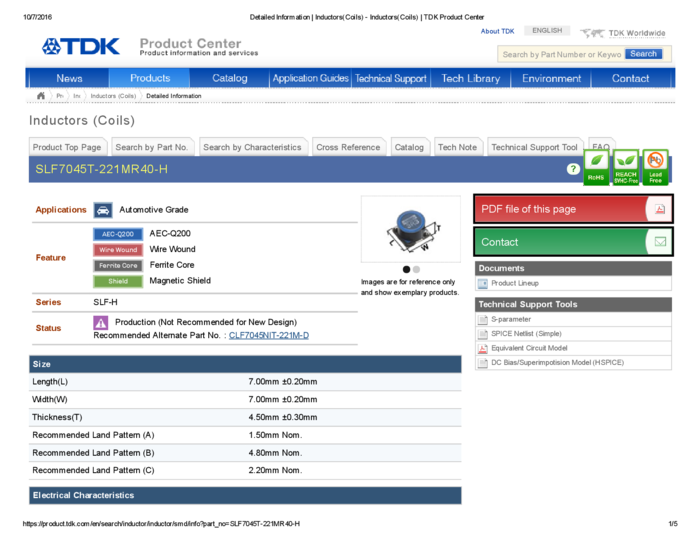700x541 pixels.
Task: Click the purple status warning icon
Action: click(x=100, y=322)
